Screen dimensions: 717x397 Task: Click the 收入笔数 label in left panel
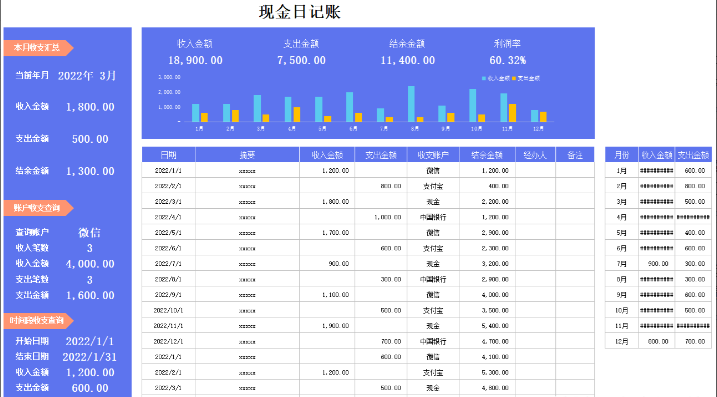(x=32, y=248)
